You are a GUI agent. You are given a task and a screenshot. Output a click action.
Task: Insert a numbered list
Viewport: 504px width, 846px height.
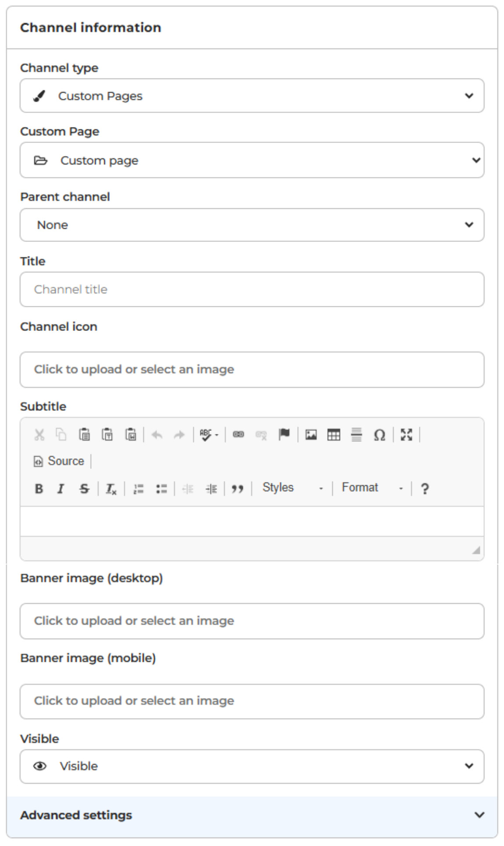tap(138, 489)
